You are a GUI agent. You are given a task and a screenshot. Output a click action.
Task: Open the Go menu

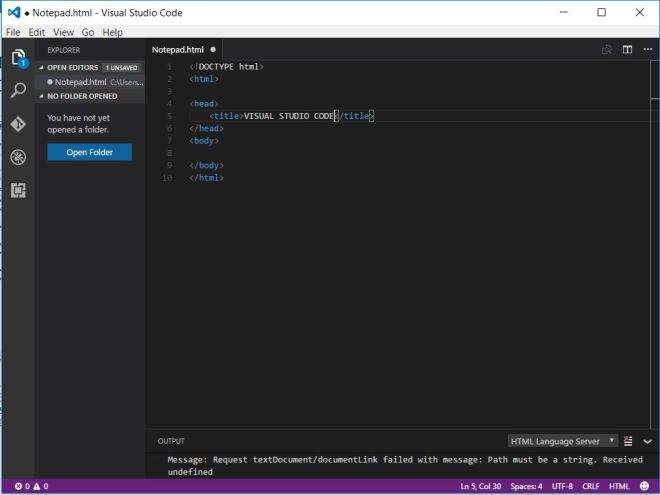(87, 32)
